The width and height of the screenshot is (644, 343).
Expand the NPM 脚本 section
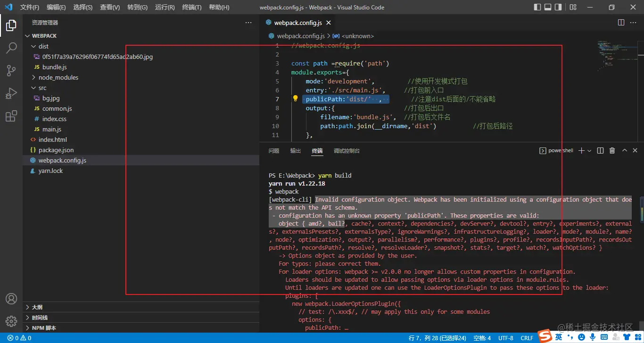tap(141, 328)
